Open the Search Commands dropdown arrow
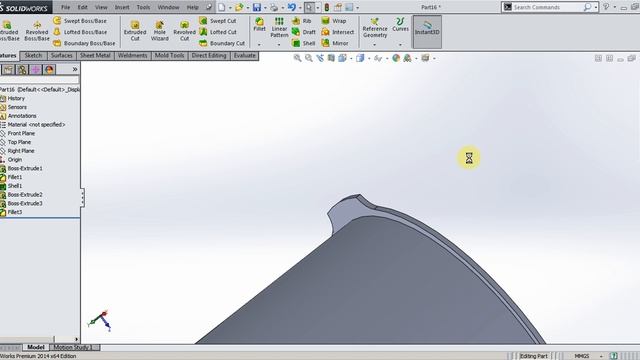Viewport: 640px width, 360px height. 596,7
